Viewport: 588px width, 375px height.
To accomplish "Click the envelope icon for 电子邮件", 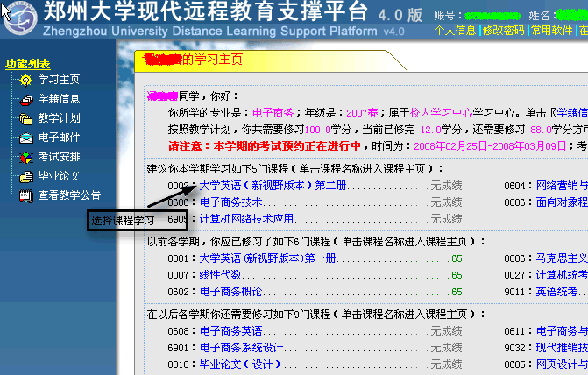I will 24,138.
